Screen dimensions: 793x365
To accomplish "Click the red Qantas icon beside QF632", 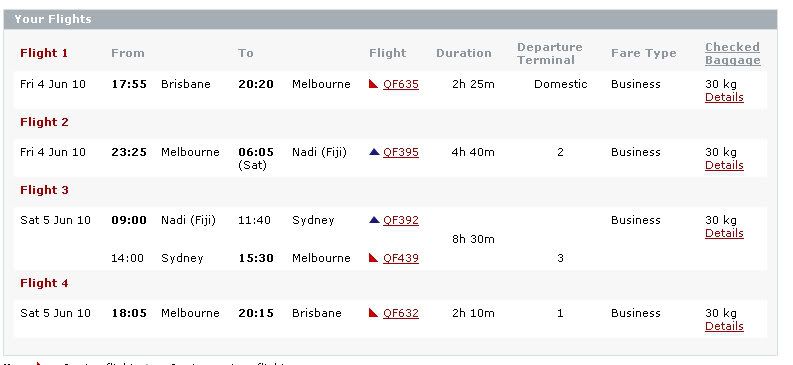I will click(374, 313).
